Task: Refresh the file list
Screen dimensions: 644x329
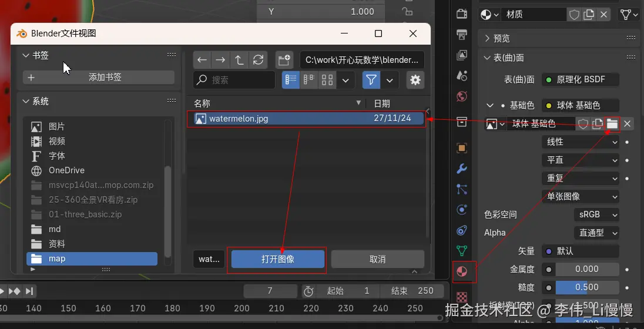Action: tap(258, 60)
